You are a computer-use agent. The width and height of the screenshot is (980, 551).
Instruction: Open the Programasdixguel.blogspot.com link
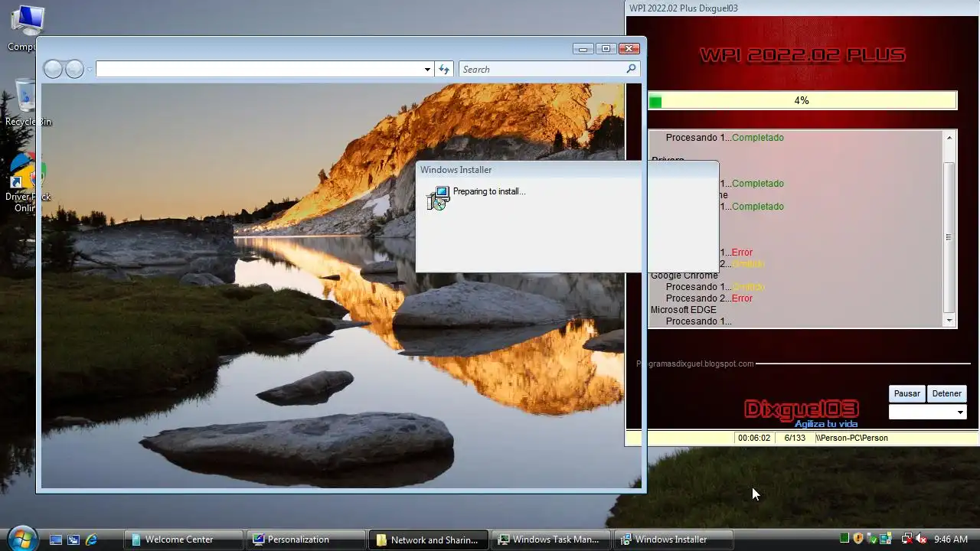click(695, 364)
